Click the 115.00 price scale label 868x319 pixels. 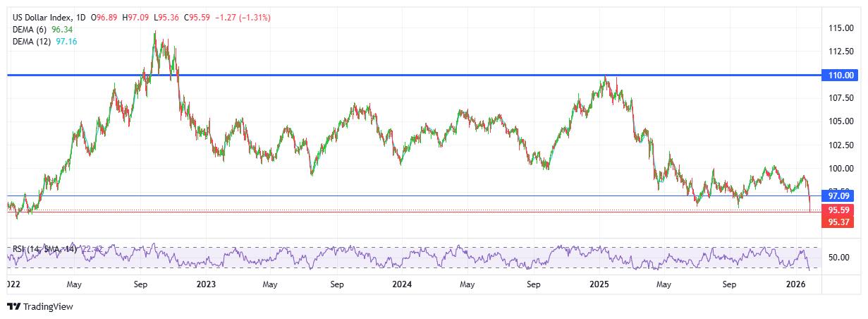841,28
